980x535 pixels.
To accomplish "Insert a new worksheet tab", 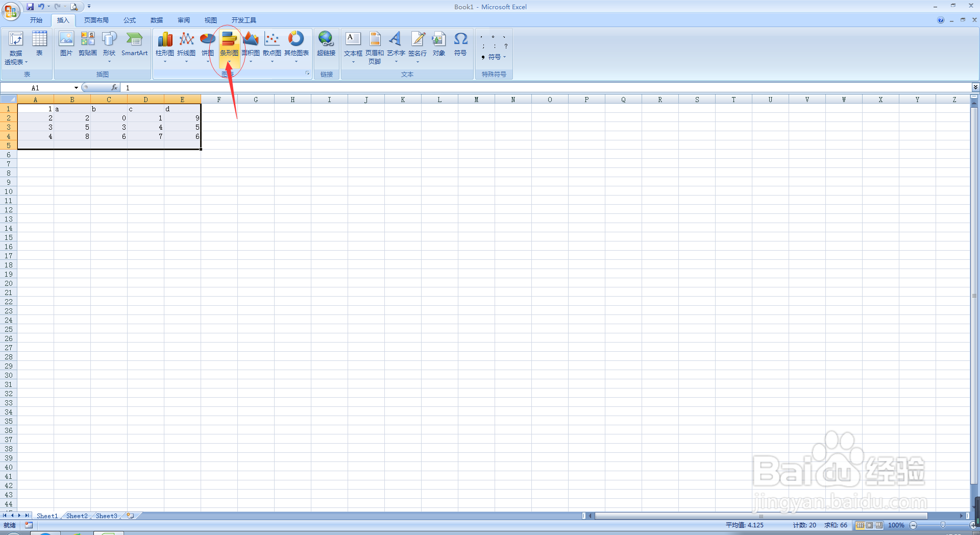I will click(131, 516).
